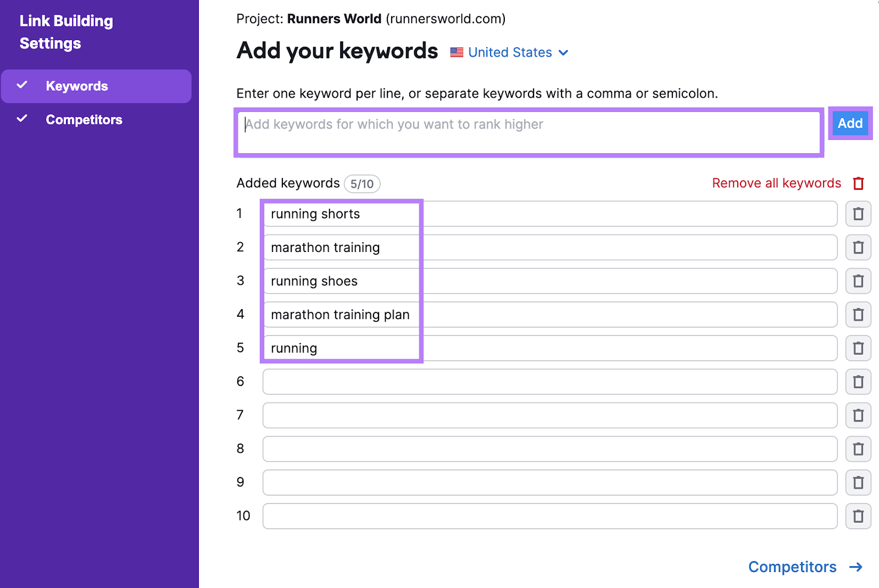Click the 5/10 keyword count badge
879x588 pixels.
[361, 183]
